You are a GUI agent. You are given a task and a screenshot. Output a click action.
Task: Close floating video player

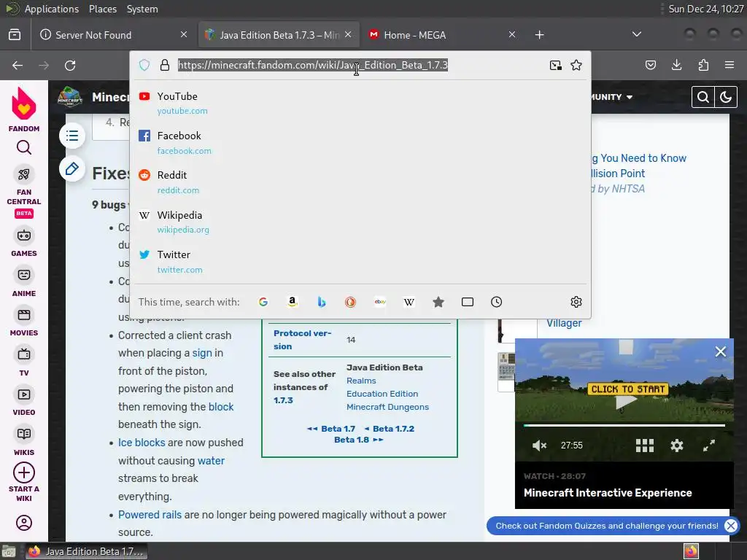click(720, 351)
